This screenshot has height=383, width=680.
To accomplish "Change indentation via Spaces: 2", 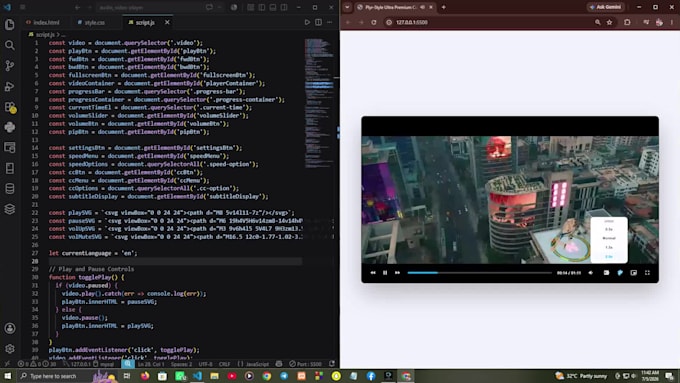I will (181, 364).
